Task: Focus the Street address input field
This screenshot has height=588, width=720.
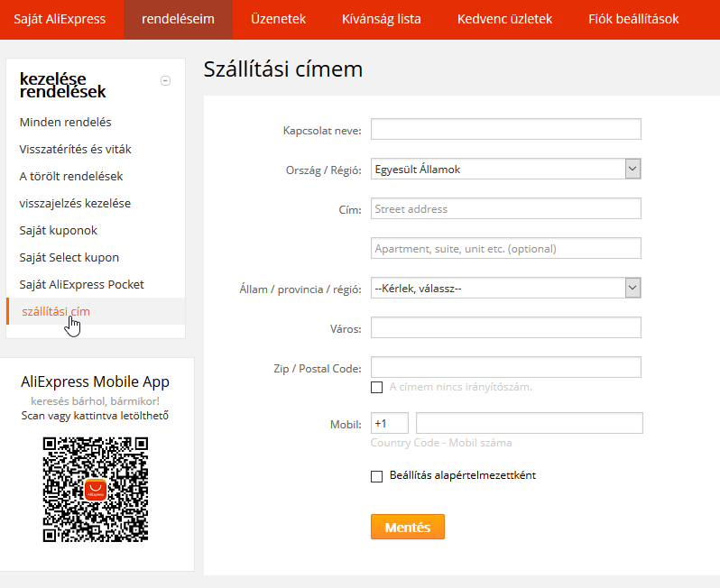Action: point(505,208)
